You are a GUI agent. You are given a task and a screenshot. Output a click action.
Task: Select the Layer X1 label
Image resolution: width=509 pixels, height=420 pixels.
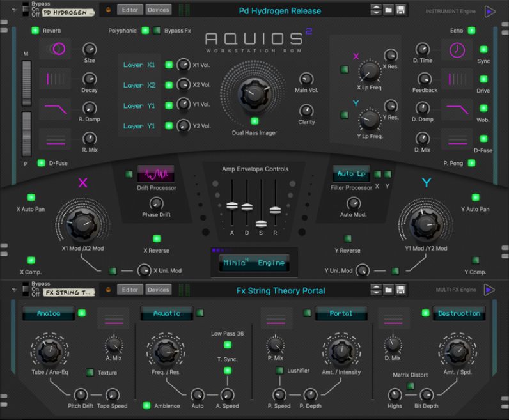(139, 65)
